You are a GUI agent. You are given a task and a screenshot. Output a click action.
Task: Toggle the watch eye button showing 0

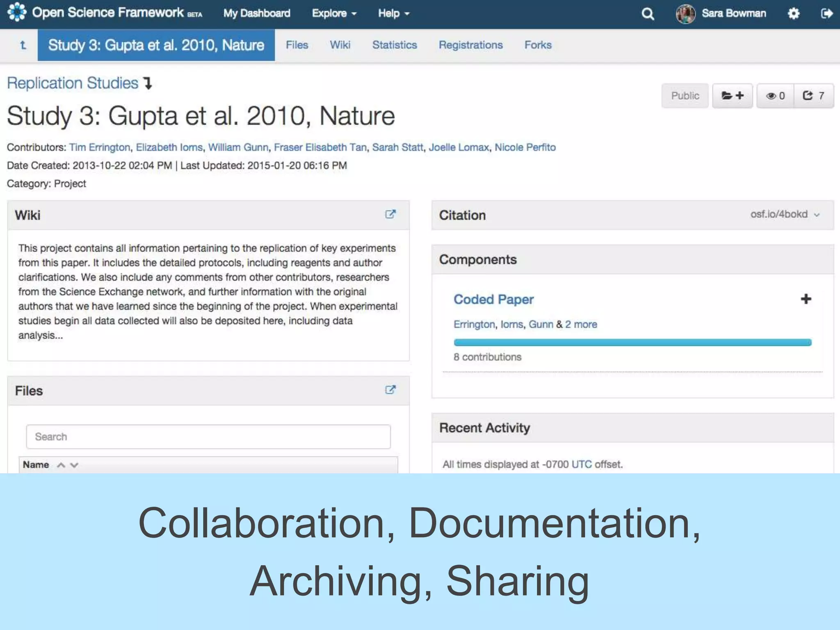click(775, 96)
